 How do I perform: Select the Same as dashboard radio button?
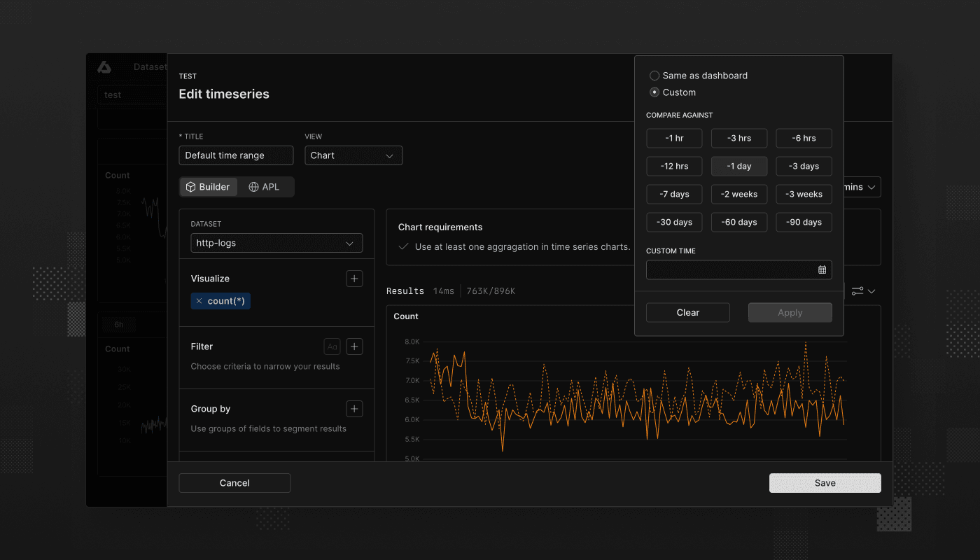pyautogui.click(x=654, y=75)
